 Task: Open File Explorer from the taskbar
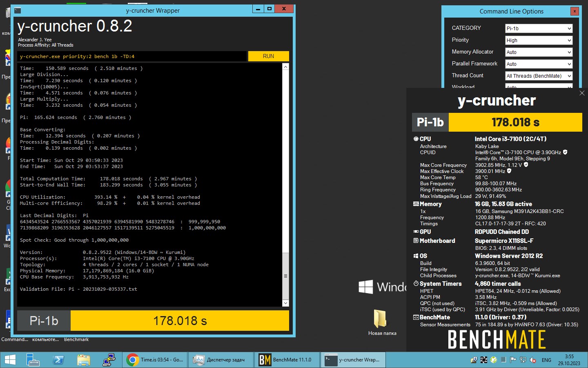tap(83, 360)
